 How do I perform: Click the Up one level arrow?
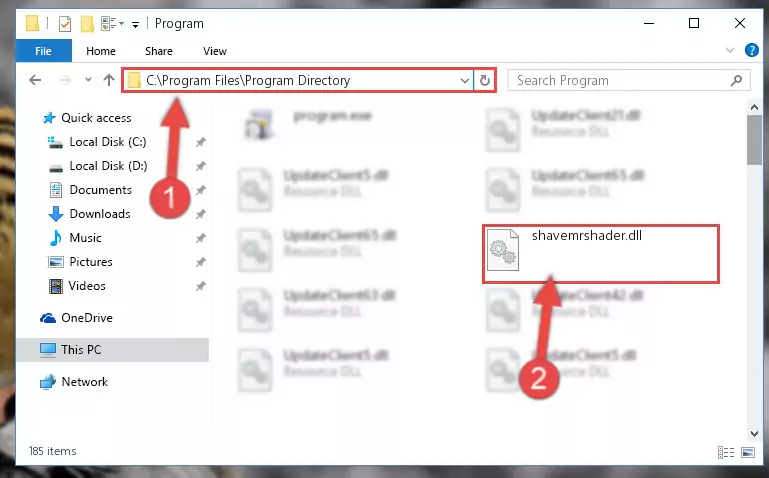[x=109, y=80]
